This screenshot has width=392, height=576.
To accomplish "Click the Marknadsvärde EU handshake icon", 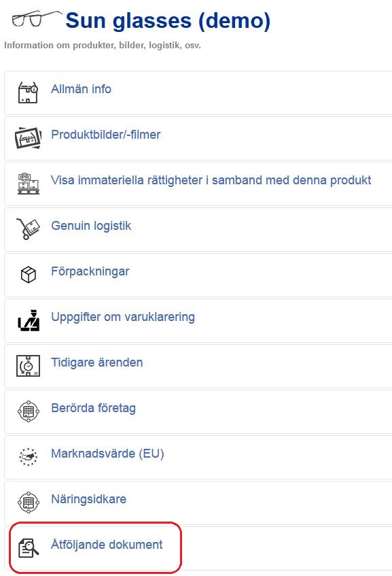I will click(29, 456).
